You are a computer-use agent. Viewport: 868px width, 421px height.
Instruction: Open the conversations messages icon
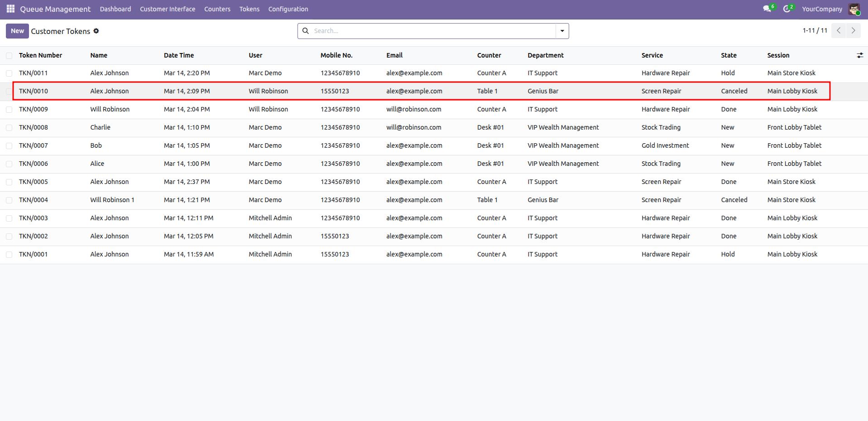[x=767, y=9]
